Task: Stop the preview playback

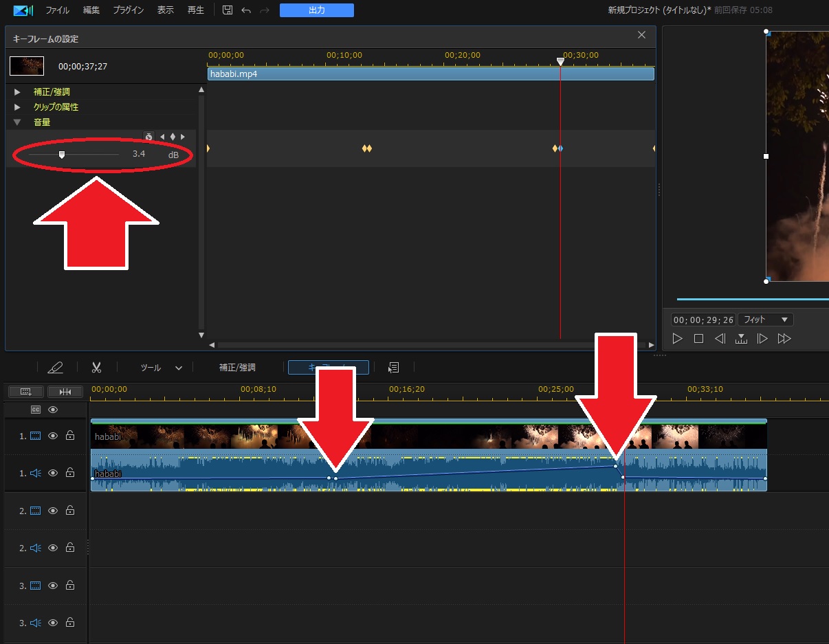Action: tap(698, 338)
